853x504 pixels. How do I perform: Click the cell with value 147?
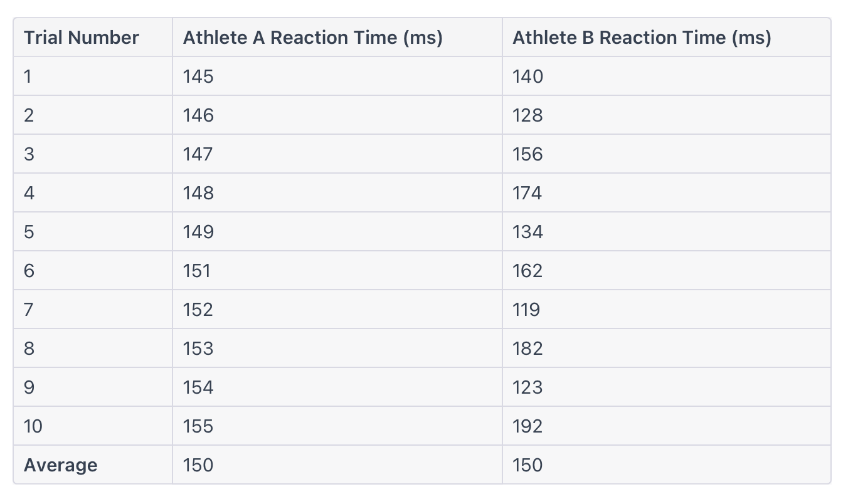[x=337, y=154]
